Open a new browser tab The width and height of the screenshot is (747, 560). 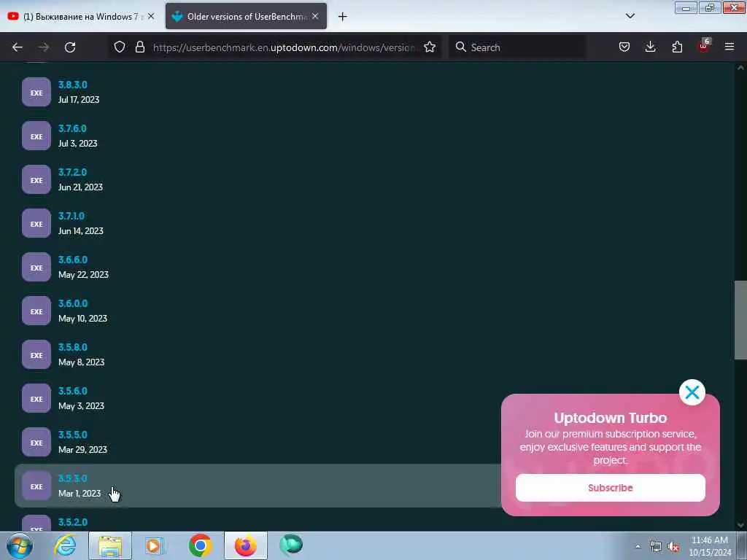pyautogui.click(x=343, y=17)
